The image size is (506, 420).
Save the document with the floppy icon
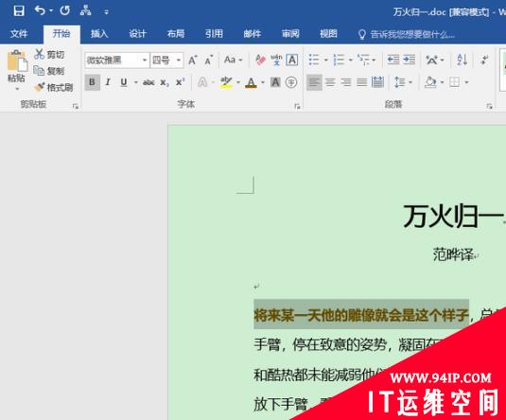(x=19, y=10)
